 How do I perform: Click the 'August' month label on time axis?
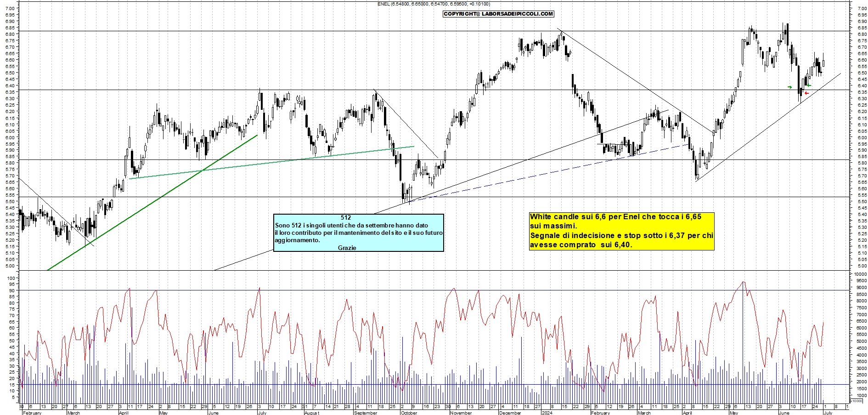311,413
